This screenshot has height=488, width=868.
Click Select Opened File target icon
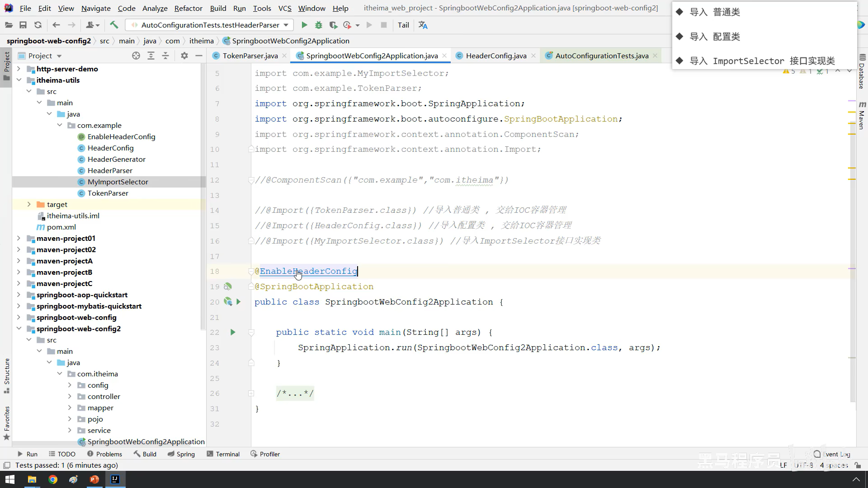pos(136,56)
